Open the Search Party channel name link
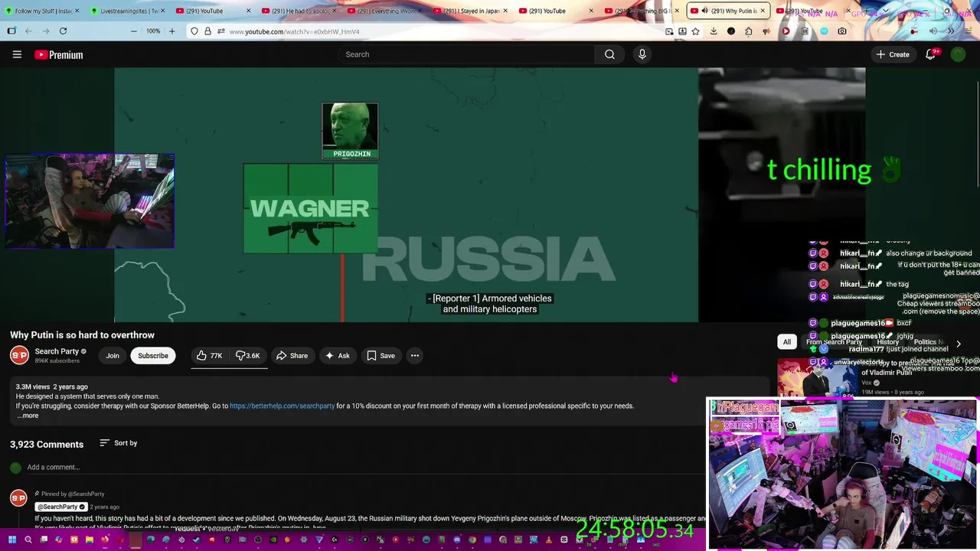The height and width of the screenshot is (551, 980). click(57, 351)
